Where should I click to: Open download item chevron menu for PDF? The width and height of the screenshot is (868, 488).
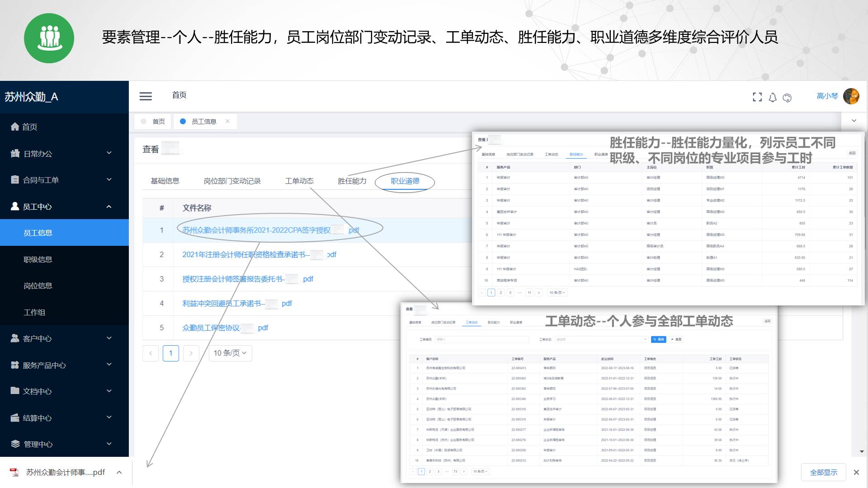pos(119,472)
